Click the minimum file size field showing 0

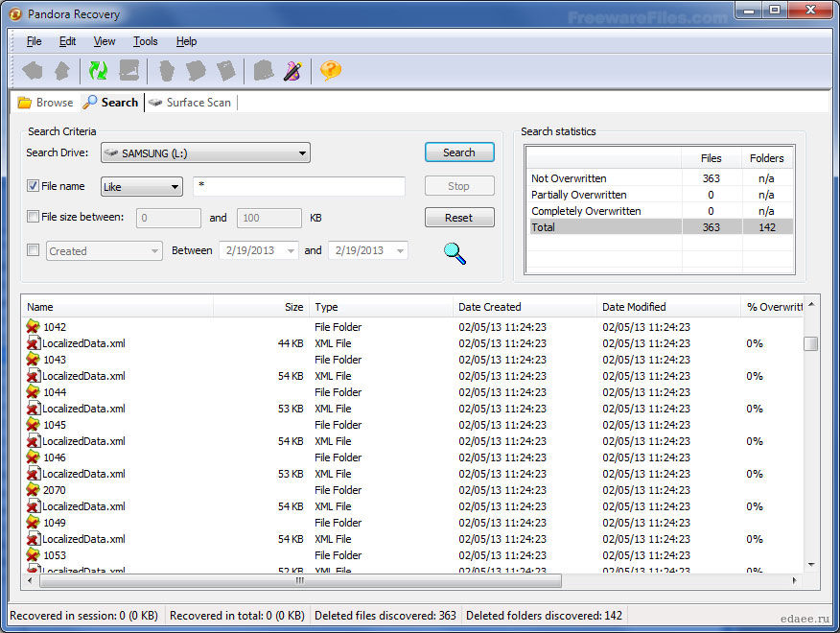tap(169, 218)
